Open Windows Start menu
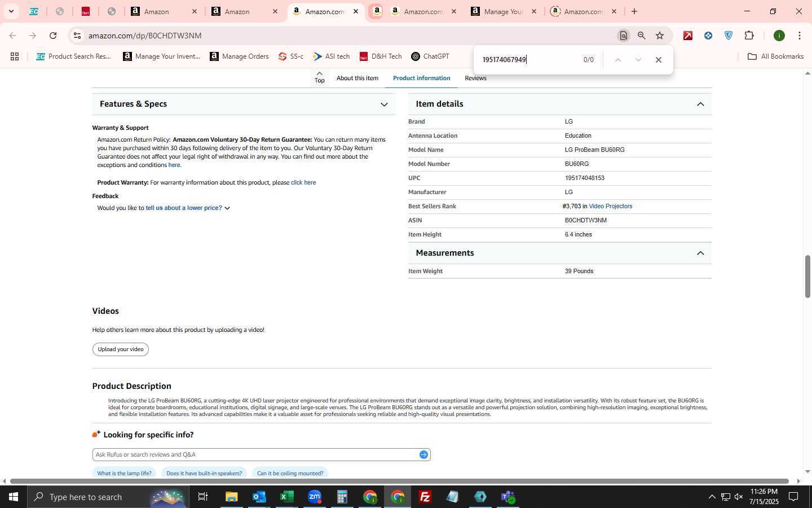 point(14,497)
